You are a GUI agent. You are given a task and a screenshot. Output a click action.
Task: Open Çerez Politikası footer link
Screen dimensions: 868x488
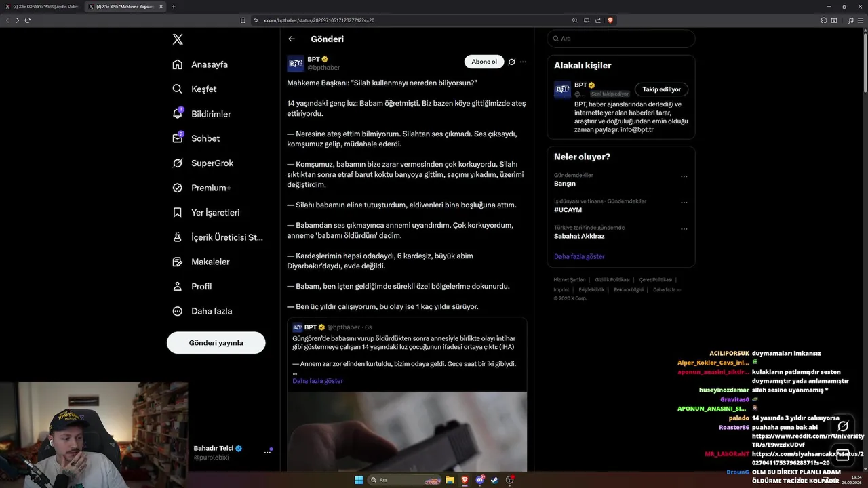click(x=655, y=279)
